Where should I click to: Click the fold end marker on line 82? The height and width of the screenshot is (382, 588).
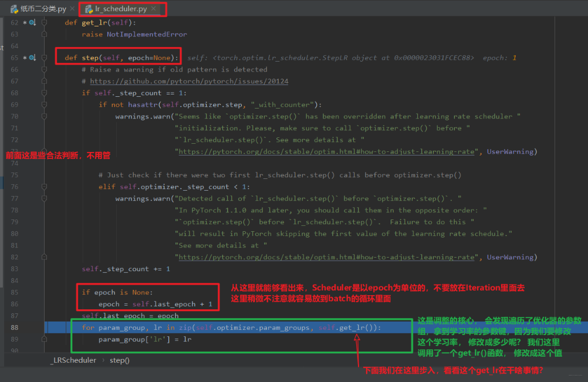[44, 257]
